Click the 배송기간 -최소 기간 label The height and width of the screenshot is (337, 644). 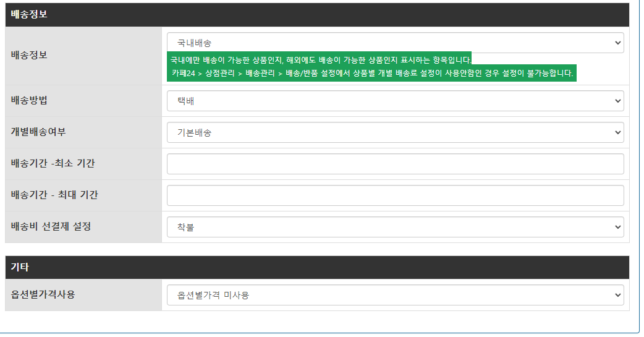click(53, 164)
